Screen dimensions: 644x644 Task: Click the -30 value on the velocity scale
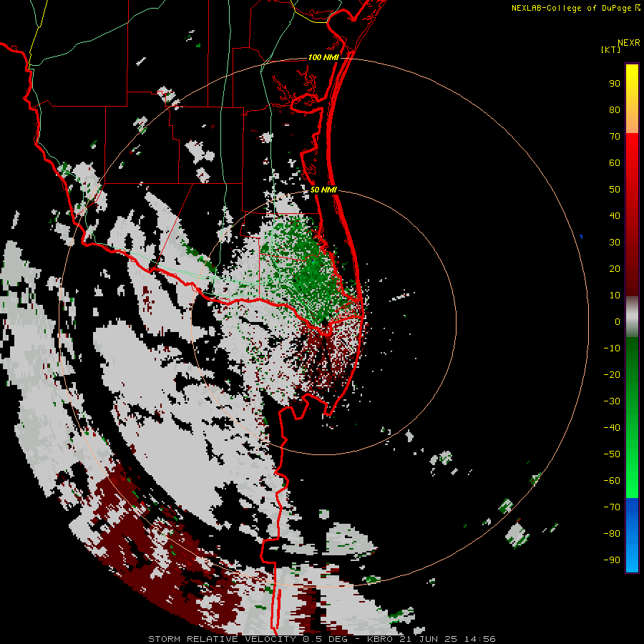(612, 401)
